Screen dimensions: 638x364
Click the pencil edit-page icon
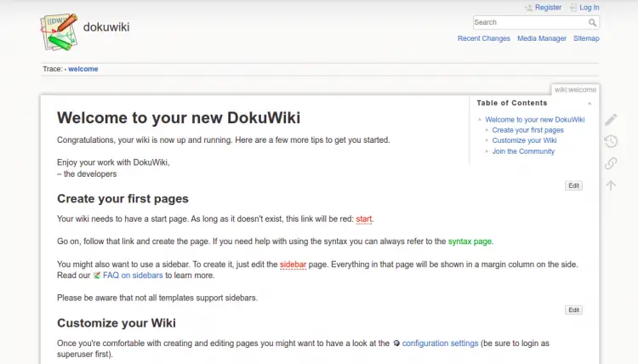tap(611, 120)
